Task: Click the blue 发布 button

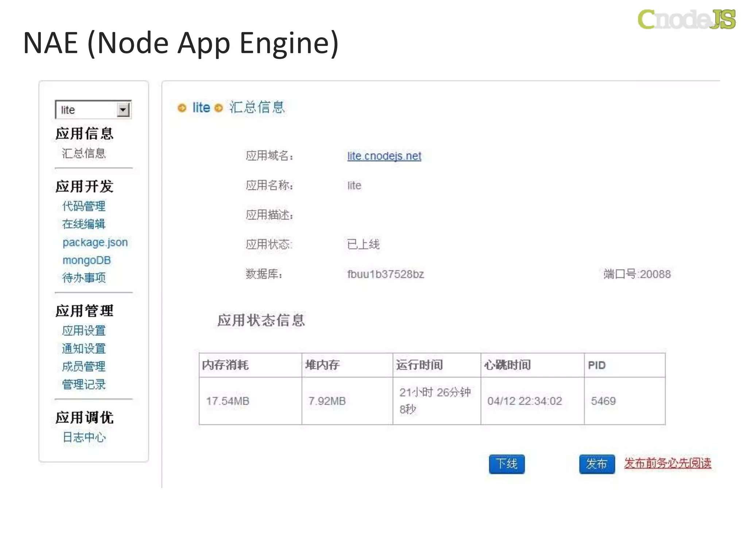Action: tap(597, 464)
